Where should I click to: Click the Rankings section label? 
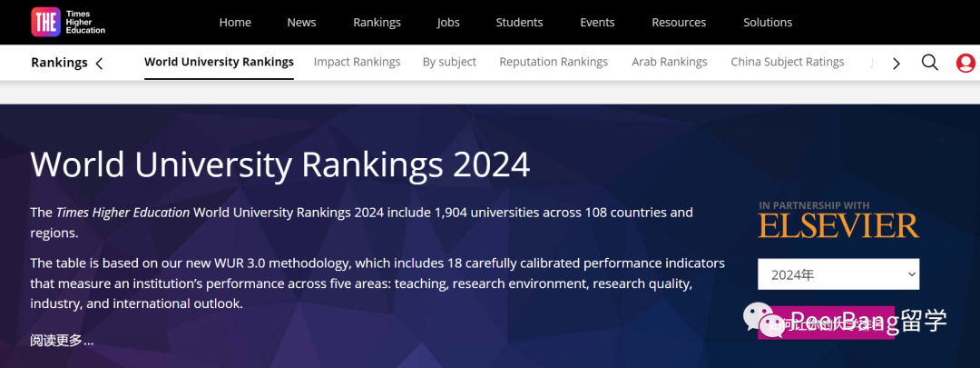pyautogui.click(x=59, y=63)
